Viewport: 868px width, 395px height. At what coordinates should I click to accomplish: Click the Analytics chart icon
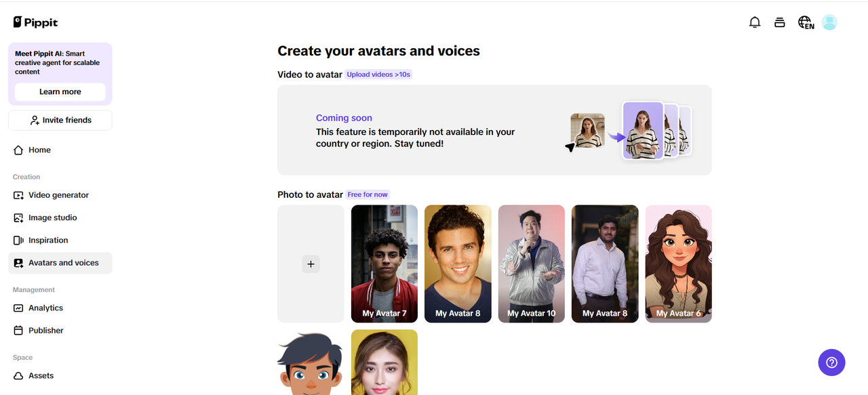(x=18, y=308)
